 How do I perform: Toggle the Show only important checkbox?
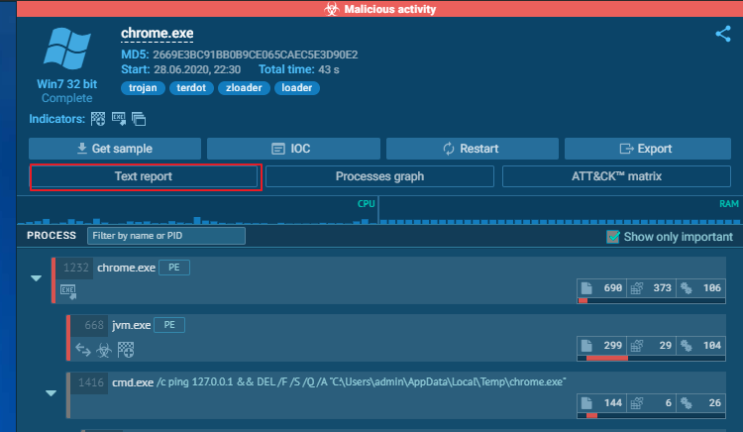tap(613, 236)
